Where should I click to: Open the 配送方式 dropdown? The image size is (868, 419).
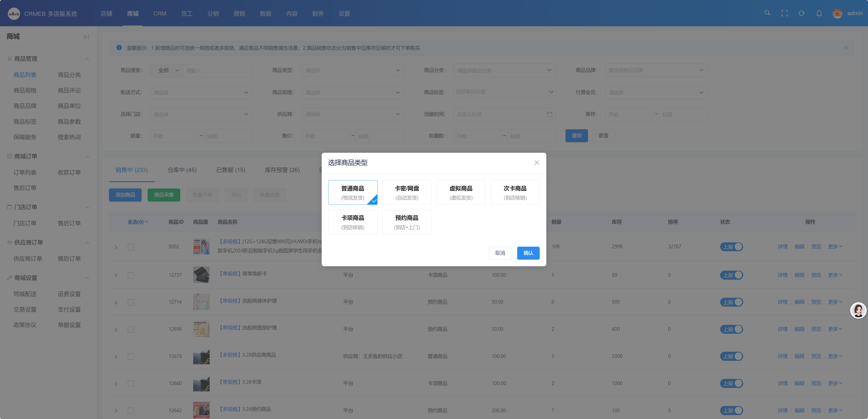201,92
